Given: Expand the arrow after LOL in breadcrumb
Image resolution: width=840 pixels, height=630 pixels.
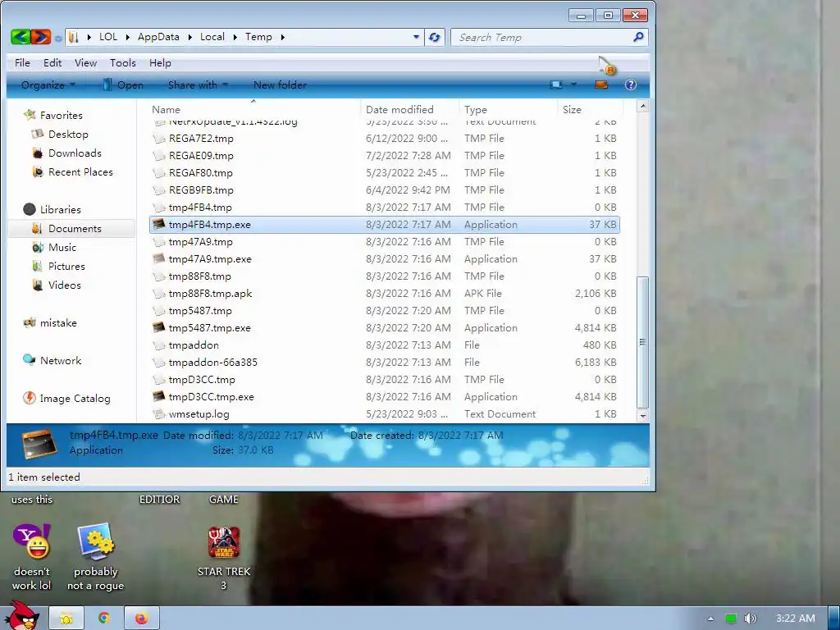Looking at the screenshot, I should [x=127, y=37].
